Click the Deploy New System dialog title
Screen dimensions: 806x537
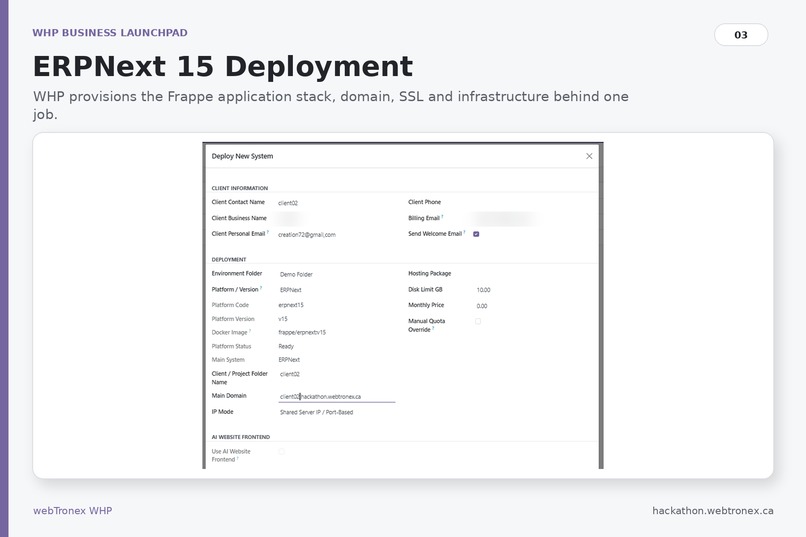[x=242, y=156]
